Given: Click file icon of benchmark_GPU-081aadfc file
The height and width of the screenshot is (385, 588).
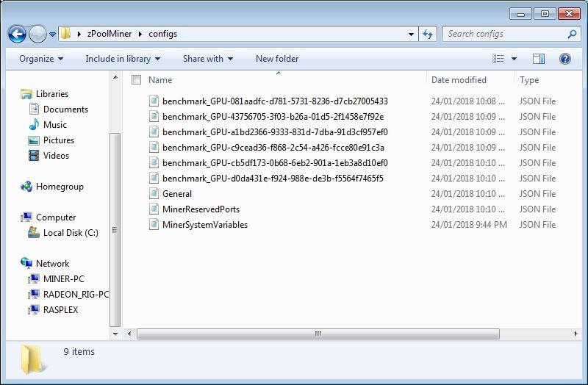Looking at the screenshot, I should tap(154, 101).
